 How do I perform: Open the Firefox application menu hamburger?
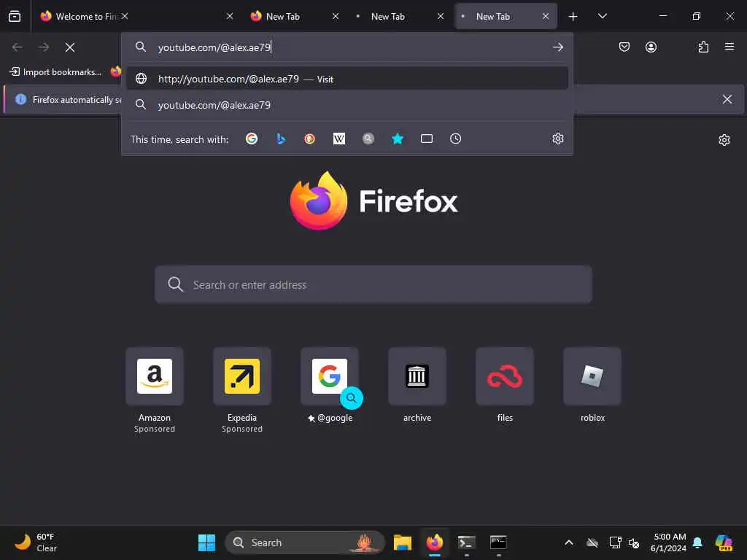point(729,47)
